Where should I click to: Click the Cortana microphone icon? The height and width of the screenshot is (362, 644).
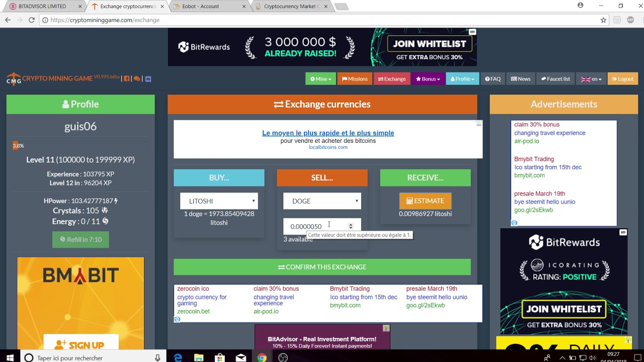tap(157, 357)
